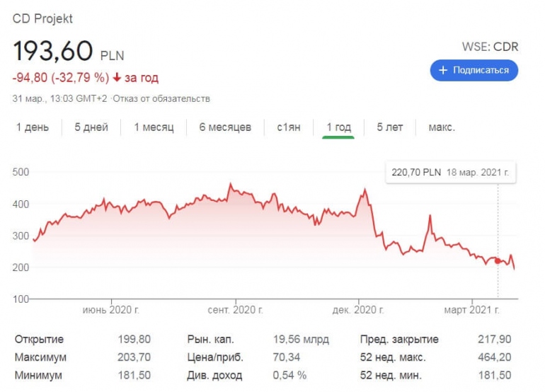Click the red down arrow icon
The image size is (545, 392).
117,77
